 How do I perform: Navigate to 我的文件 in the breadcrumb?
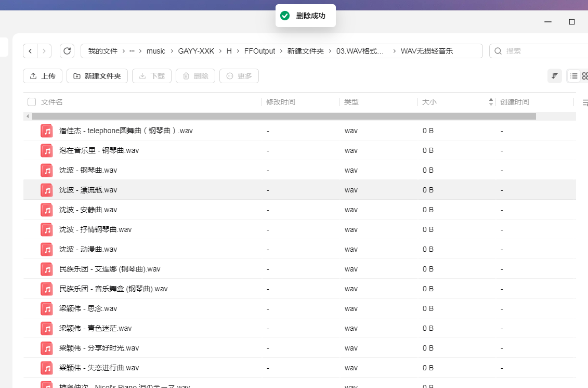(103, 51)
